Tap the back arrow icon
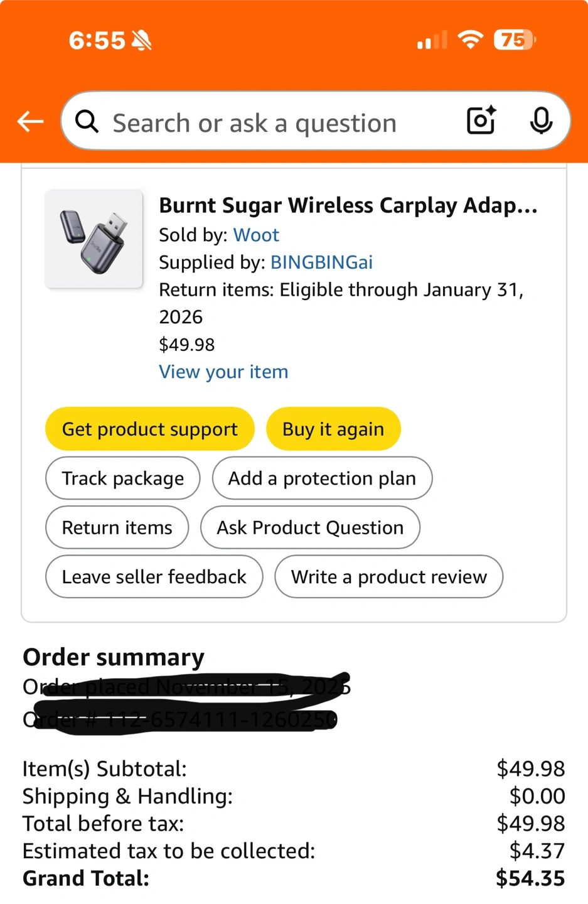The image size is (588, 904). point(30,122)
